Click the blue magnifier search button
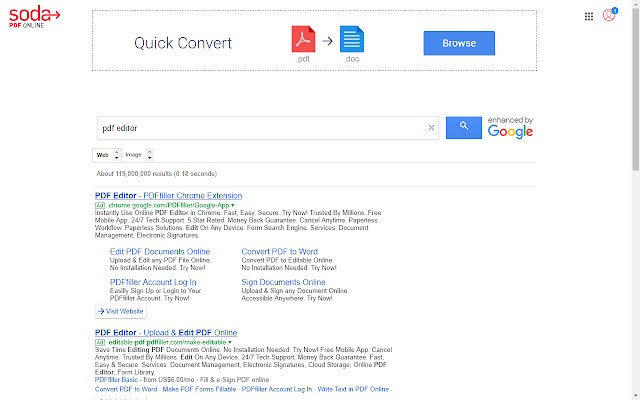 pyautogui.click(x=463, y=127)
